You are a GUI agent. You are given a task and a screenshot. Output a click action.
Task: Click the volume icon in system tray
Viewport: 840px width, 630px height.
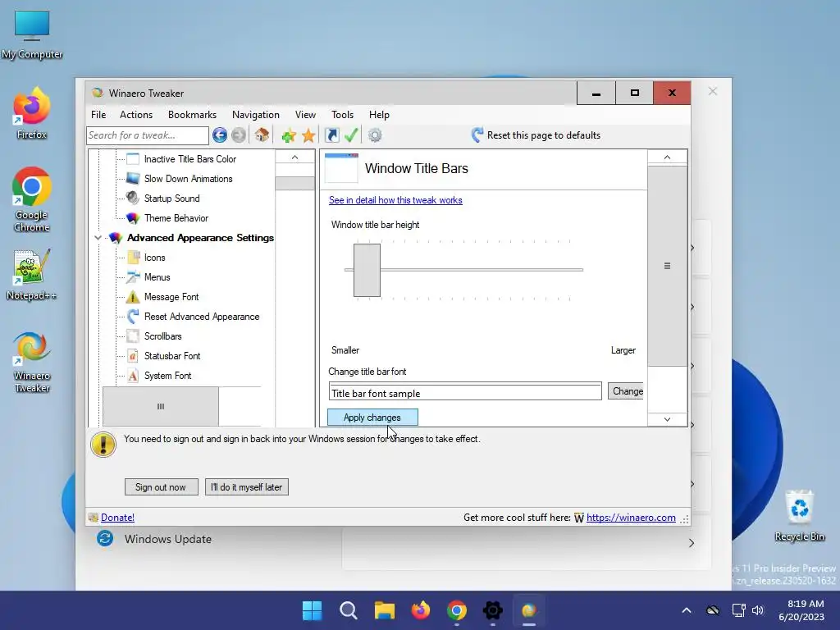click(757, 610)
